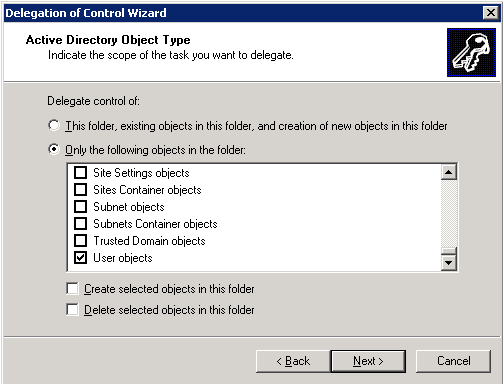Click the object list scroll down arrow
Viewport: 504px width, 385px height.
pos(449,263)
